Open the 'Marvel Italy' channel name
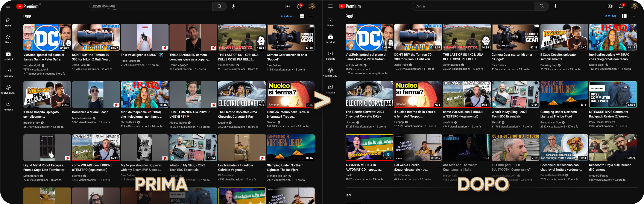 point(450,176)
